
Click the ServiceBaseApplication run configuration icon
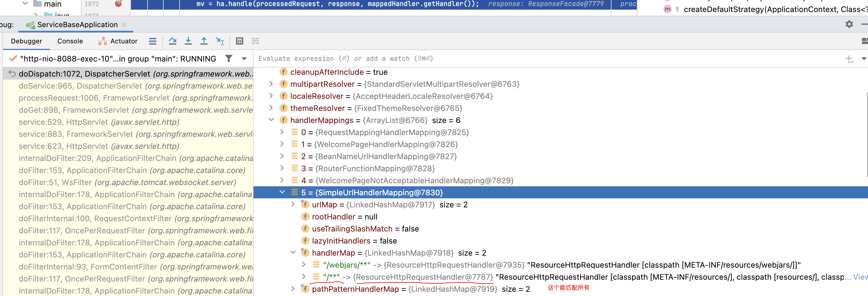tap(31, 25)
